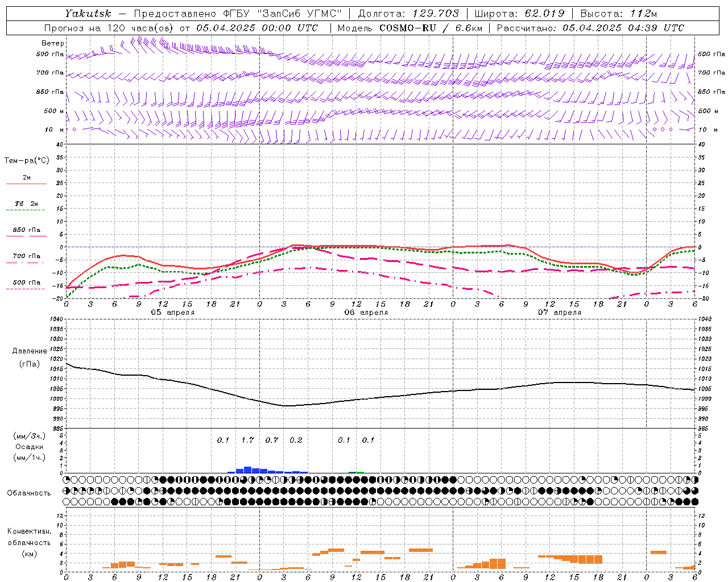The image size is (728, 582).
Task: Click the 1.7 precipitation amount value
Action: pyautogui.click(x=247, y=440)
